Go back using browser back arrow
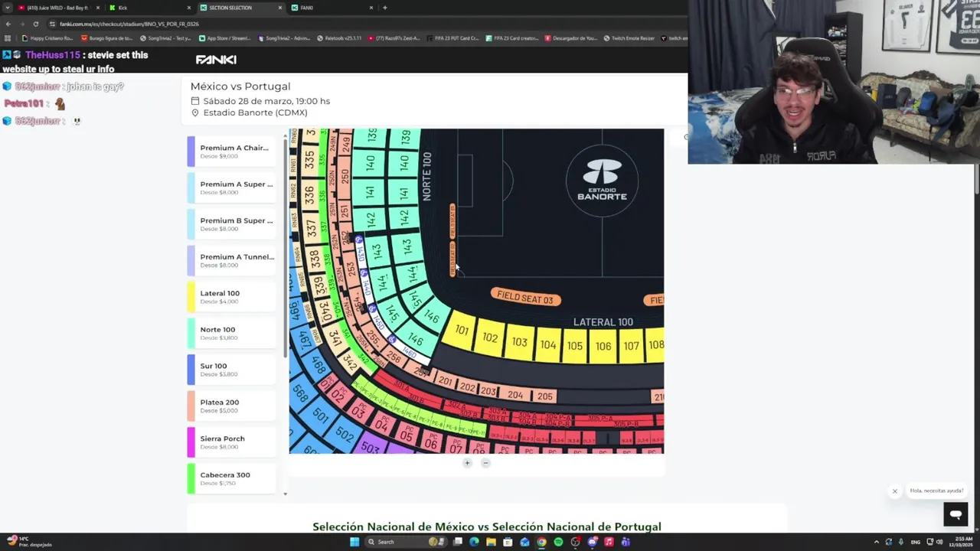 [8, 24]
